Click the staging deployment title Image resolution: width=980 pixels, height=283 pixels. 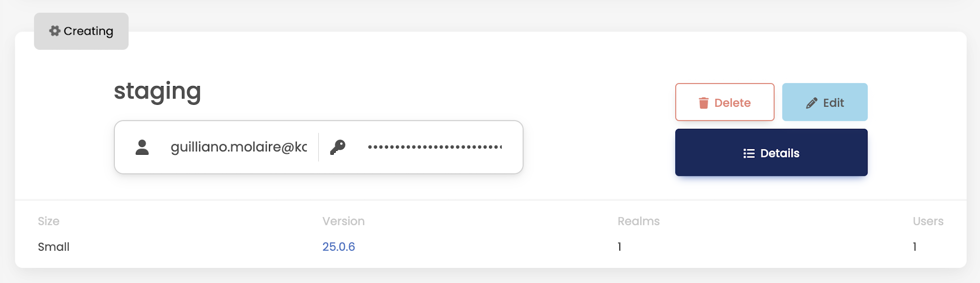pos(158,91)
